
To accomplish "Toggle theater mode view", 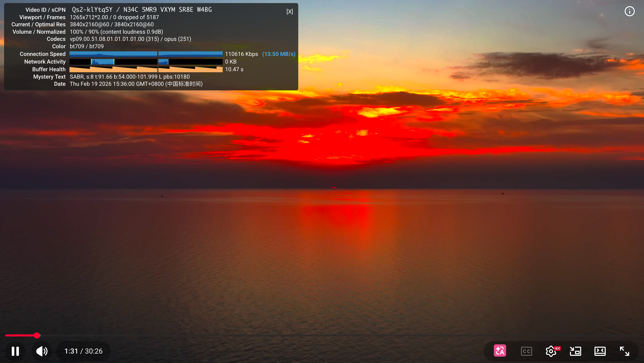I will 600,351.
